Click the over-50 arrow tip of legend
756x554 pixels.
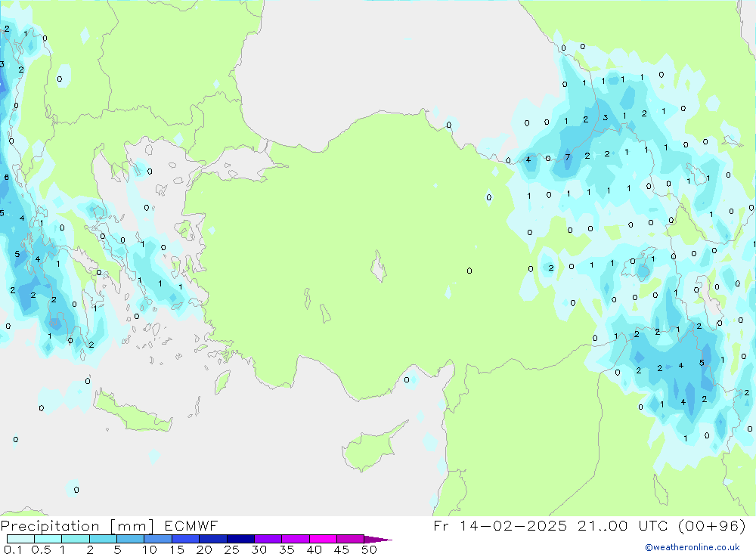point(378,540)
